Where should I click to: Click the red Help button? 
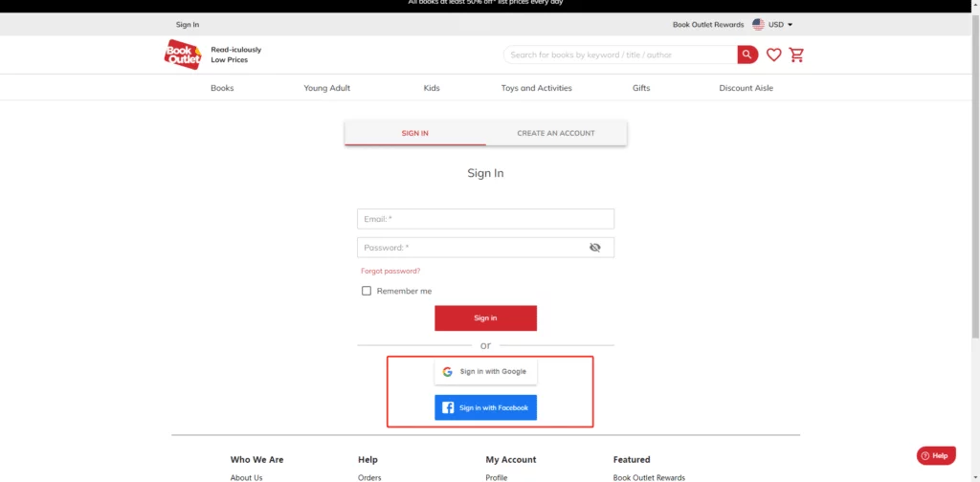click(x=936, y=456)
